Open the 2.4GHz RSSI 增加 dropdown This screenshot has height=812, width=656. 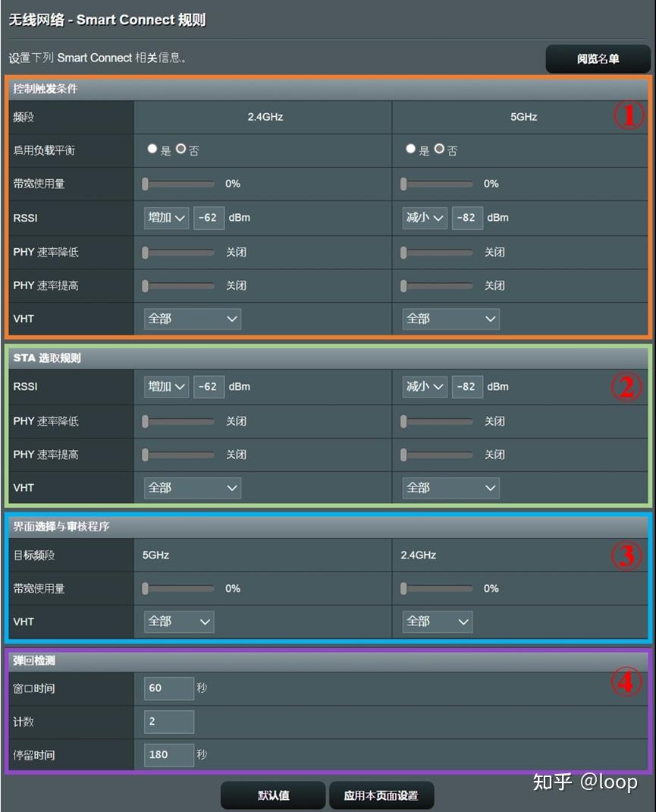click(166, 218)
